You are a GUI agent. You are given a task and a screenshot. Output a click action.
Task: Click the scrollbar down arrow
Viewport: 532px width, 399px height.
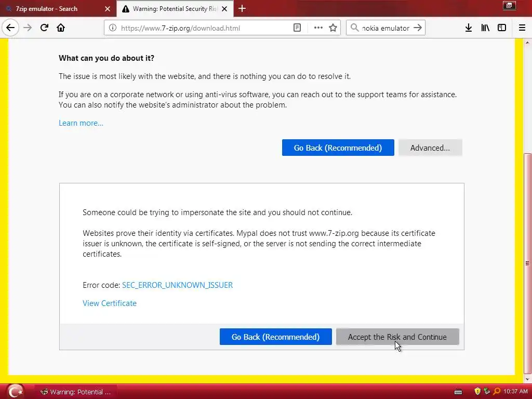pyautogui.click(x=527, y=379)
